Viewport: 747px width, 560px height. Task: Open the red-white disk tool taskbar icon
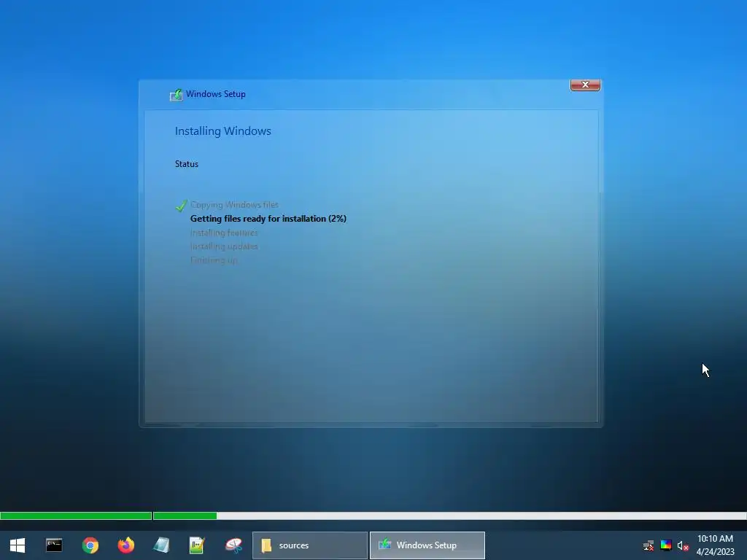233,545
